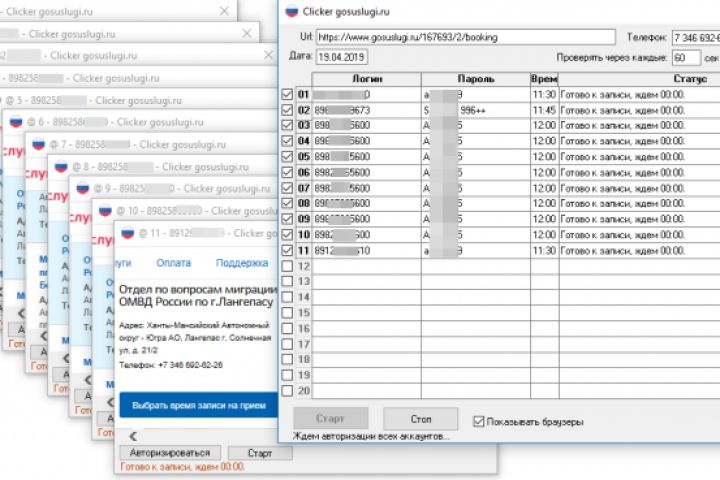Screen dimensions: 720x480
Task: Uncheck the checkbox for account row 11
Action: tap(287, 250)
